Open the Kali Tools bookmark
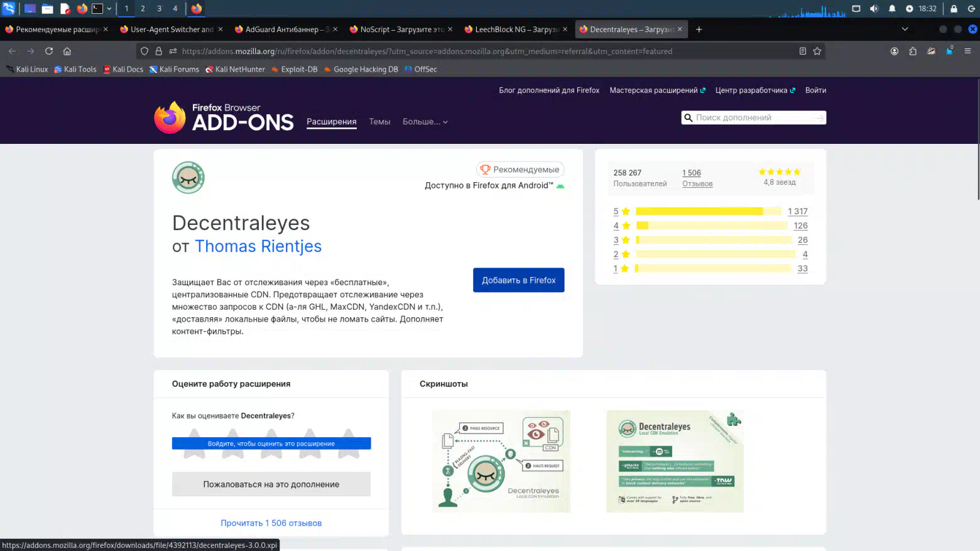 [75, 69]
